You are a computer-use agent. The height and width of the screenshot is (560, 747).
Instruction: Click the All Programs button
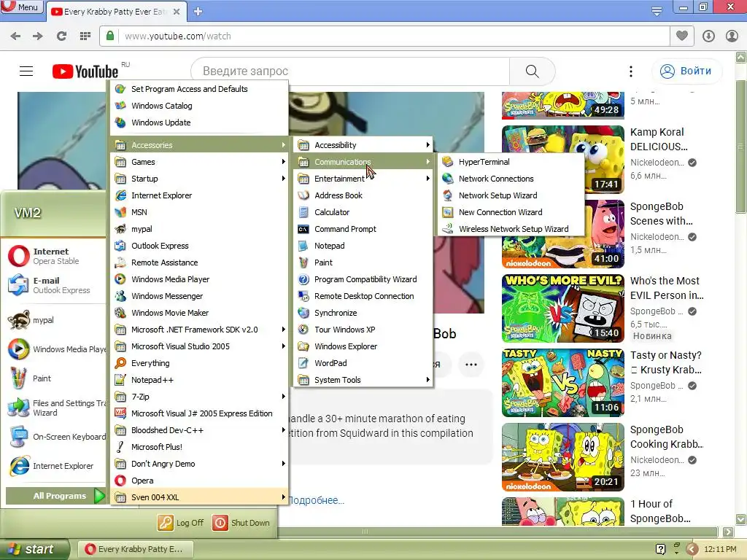[x=55, y=496]
